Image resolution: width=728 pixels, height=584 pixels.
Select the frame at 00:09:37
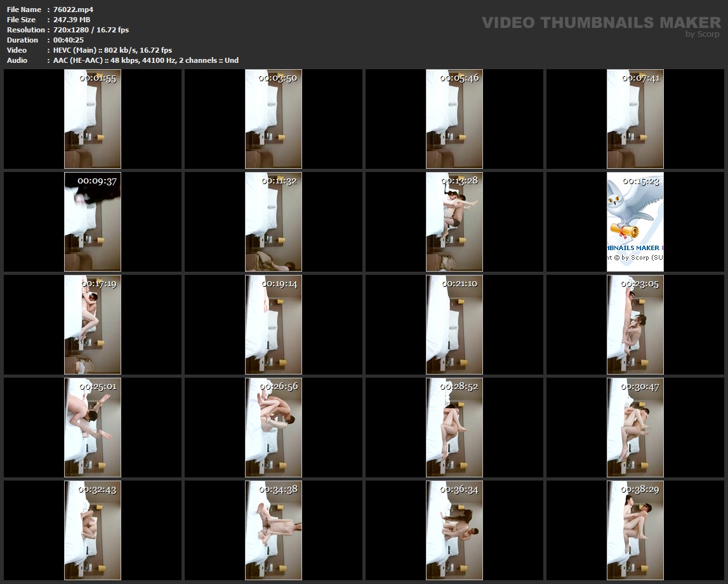click(93, 222)
